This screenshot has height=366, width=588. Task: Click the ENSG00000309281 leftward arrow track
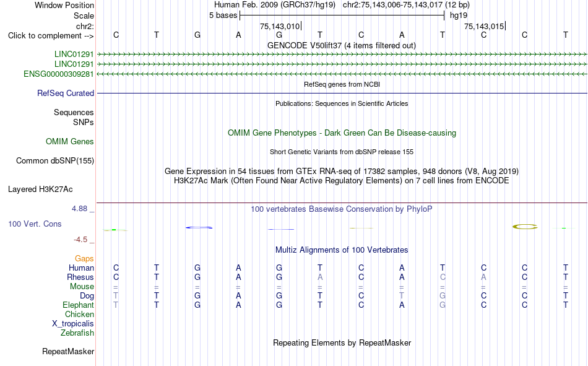tap(342, 74)
